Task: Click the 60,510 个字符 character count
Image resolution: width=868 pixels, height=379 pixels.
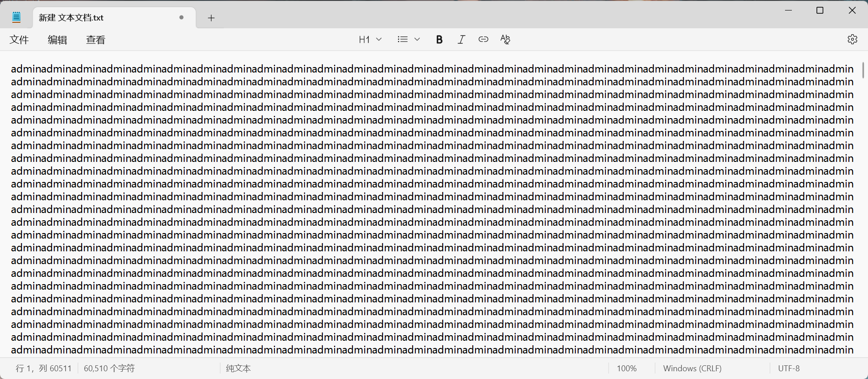Action: tap(109, 368)
